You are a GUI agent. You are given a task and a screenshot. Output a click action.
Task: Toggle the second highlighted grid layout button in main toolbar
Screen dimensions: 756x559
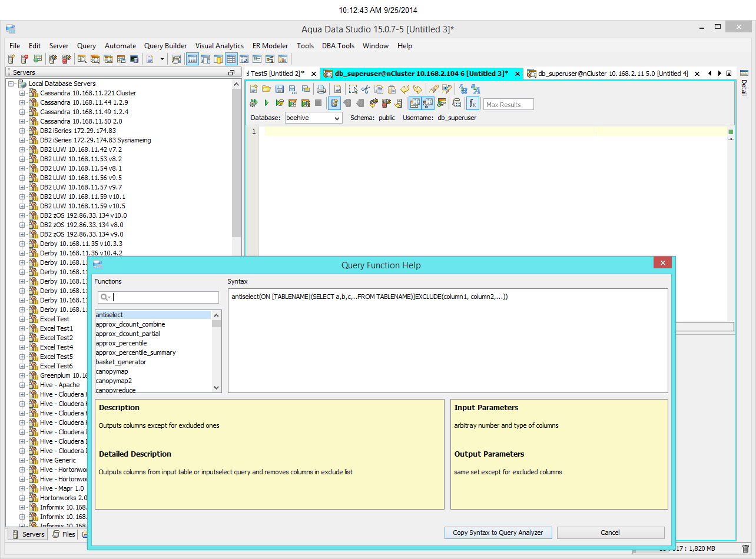click(x=231, y=59)
